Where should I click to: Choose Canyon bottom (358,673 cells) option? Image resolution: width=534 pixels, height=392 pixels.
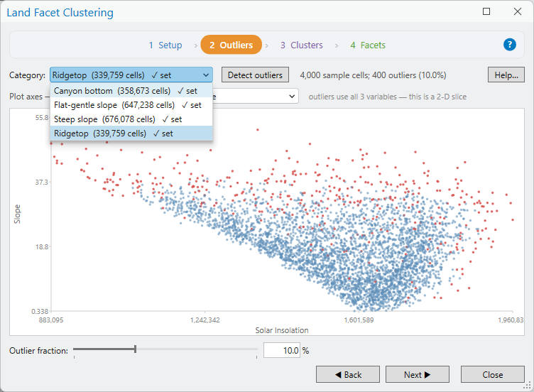tap(131, 91)
